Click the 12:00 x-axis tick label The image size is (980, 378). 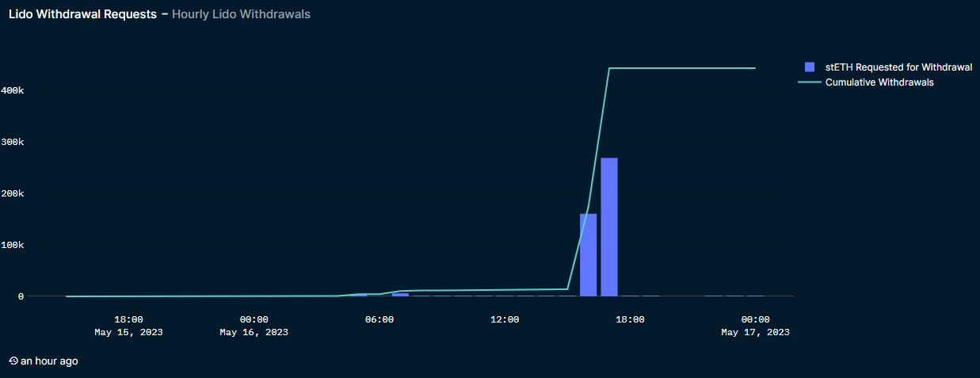click(505, 319)
